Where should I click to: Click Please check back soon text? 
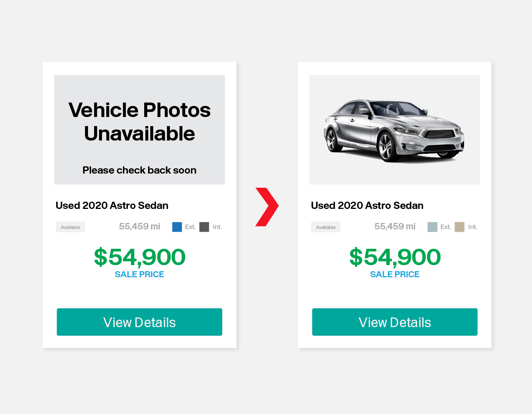(x=140, y=170)
